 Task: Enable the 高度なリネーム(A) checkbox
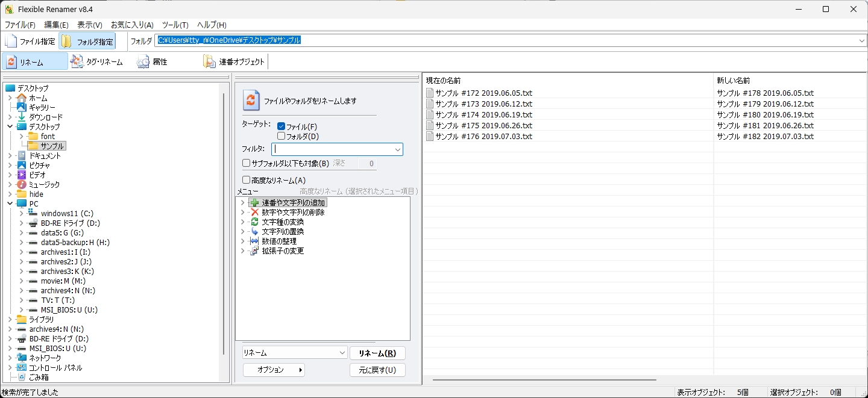(x=246, y=180)
